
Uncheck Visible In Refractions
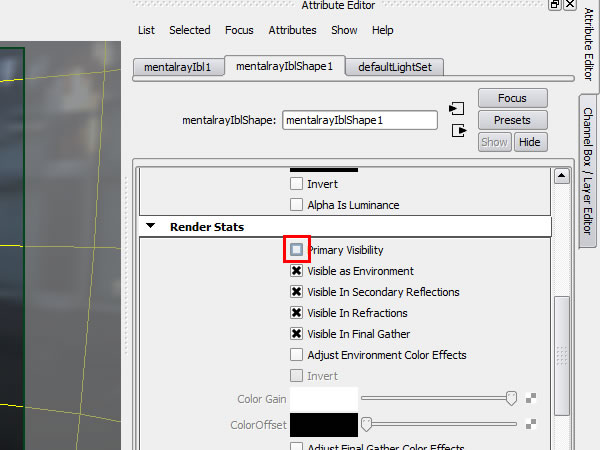[296, 313]
